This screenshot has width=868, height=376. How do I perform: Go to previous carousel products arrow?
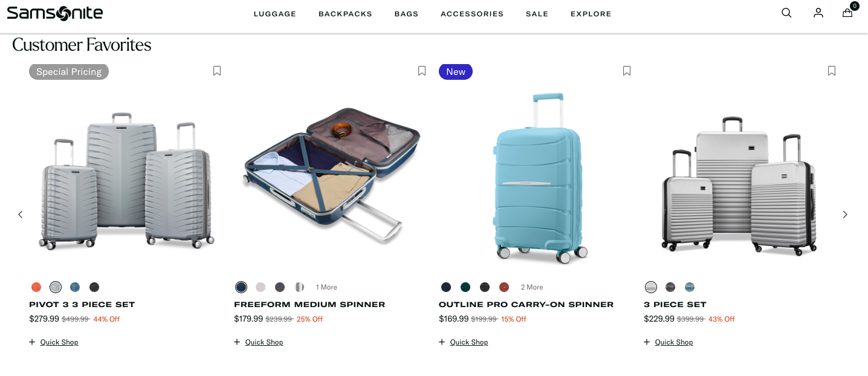tap(20, 215)
